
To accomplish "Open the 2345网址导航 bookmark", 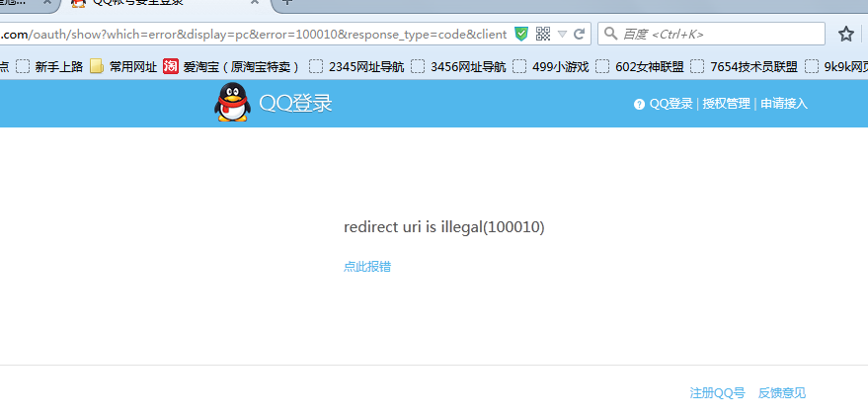I will 356,67.
